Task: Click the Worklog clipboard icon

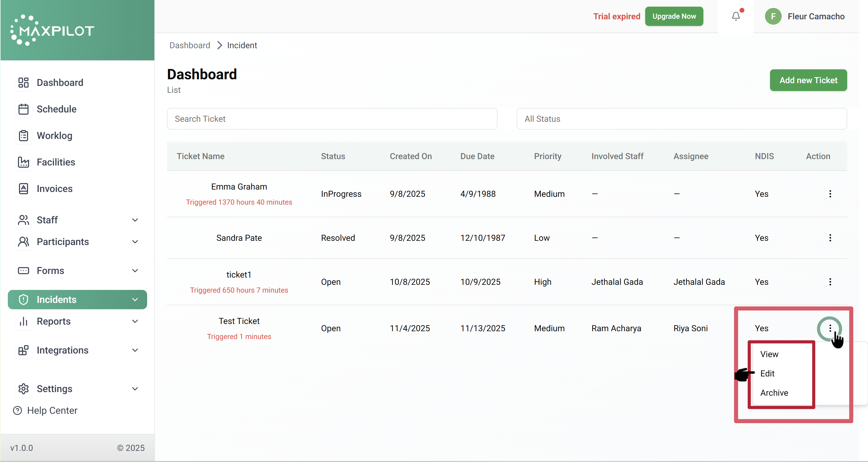Action: coord(23,136)
